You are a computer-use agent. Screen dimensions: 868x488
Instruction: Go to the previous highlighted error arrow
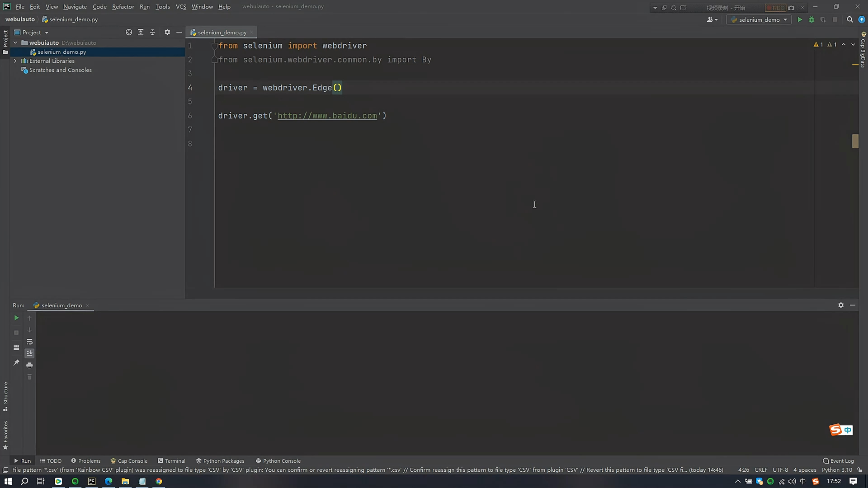(844, 44)
